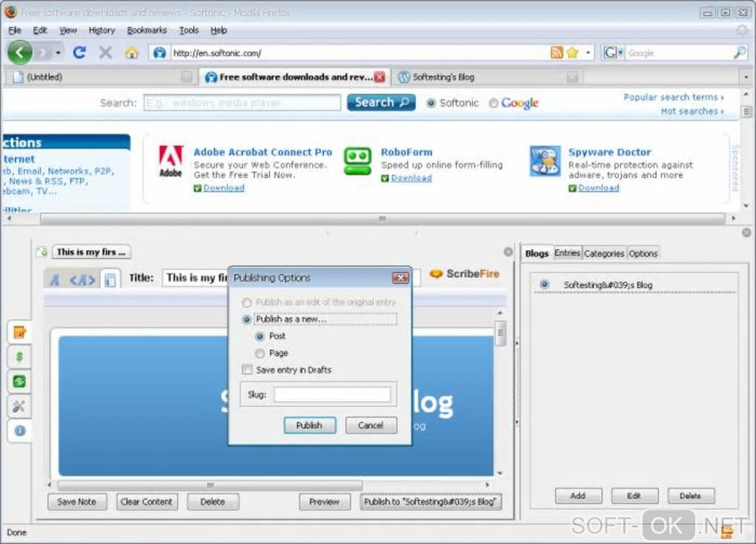This screenshot has width=756, height=544.
Task: Check Save entry in Drafts
Action: pyautogui.click(x=248, y=370)
